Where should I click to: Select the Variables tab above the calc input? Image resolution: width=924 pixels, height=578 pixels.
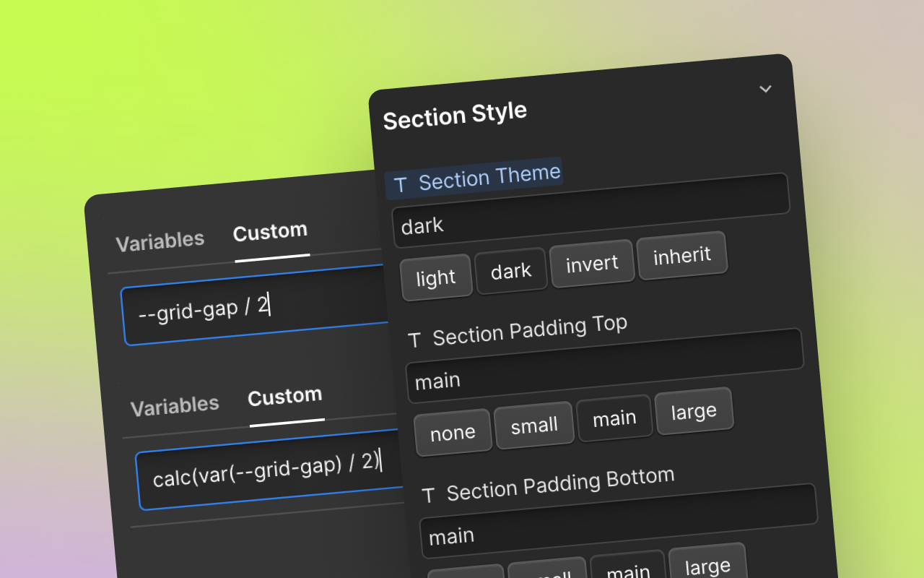point(175,405)
